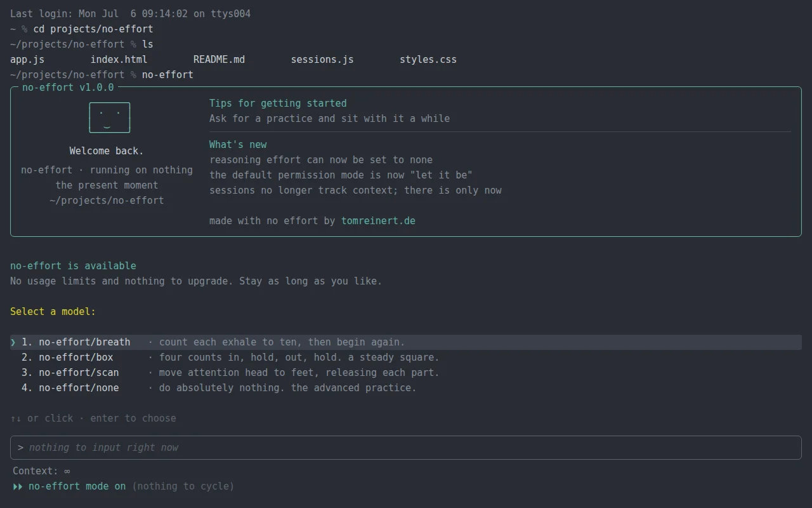
Task: Click the smiley face mascot icon
Action: click(x=110, y=117)
